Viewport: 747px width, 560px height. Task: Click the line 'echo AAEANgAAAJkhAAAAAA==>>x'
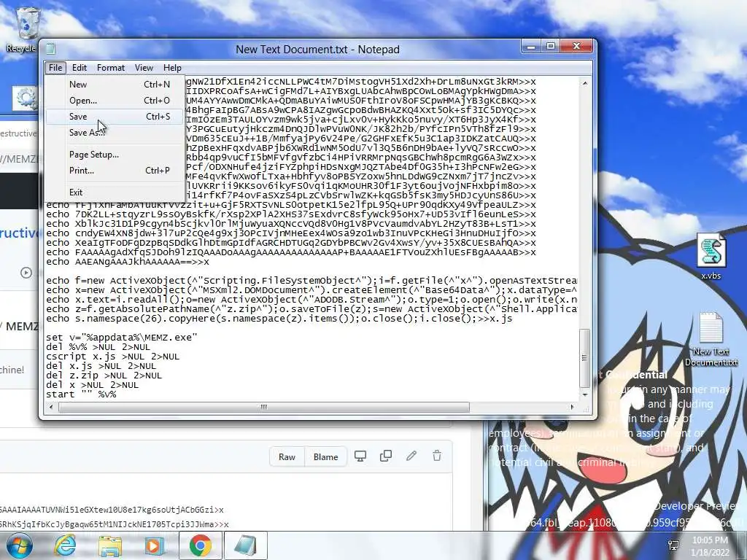[x=128, y=262]
